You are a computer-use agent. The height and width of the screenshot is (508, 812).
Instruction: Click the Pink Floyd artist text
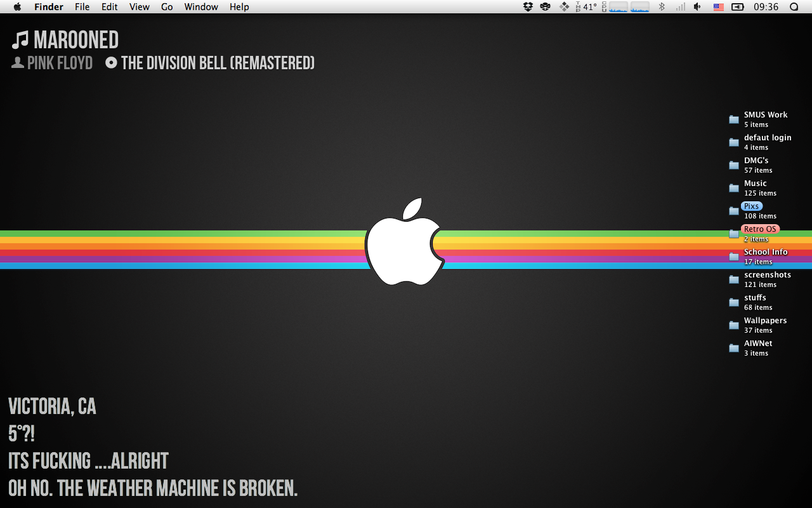pyautogui.click(x=60, y=63)
